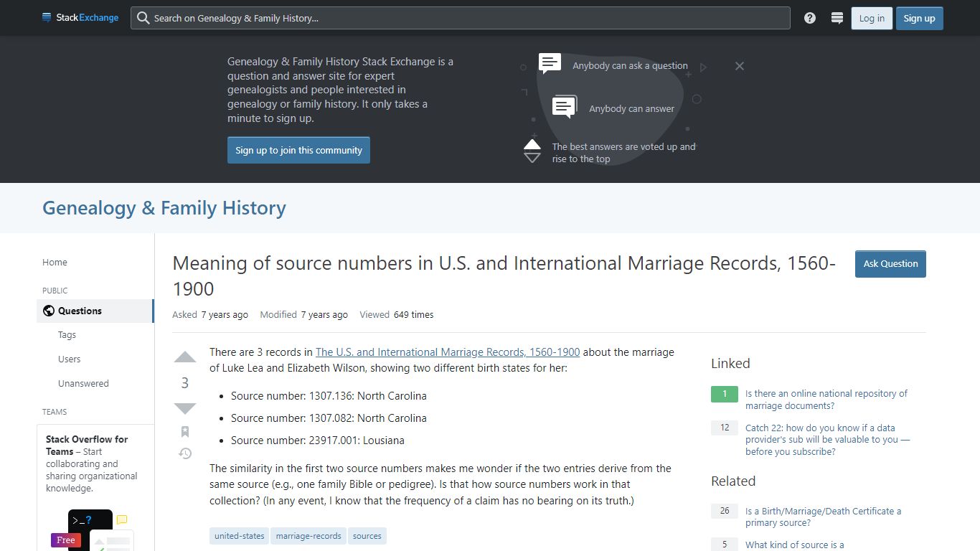Image resolution: width=980 pixels, height=551 pixels.
Task: Bookmark this question
Action: coord(185,431)
